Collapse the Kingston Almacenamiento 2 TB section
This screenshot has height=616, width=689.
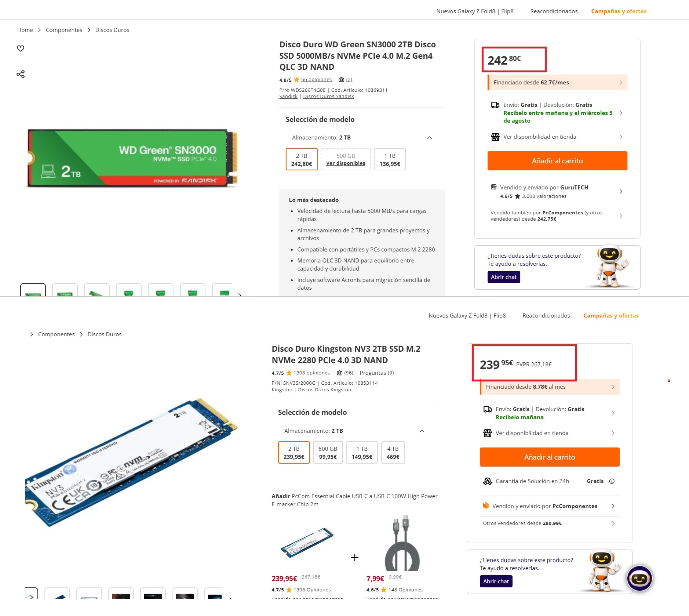click(422, 431)
